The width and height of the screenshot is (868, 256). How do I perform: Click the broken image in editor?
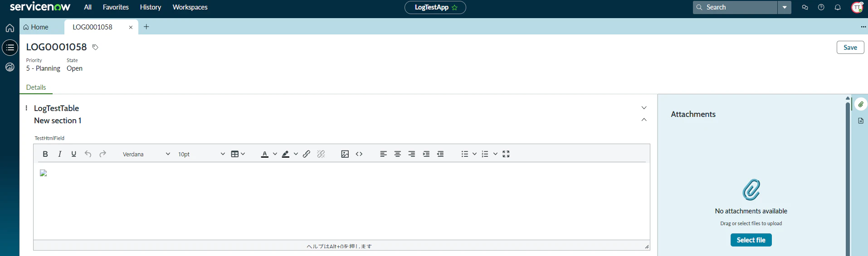pyautogui.click(x=44, y=173)
